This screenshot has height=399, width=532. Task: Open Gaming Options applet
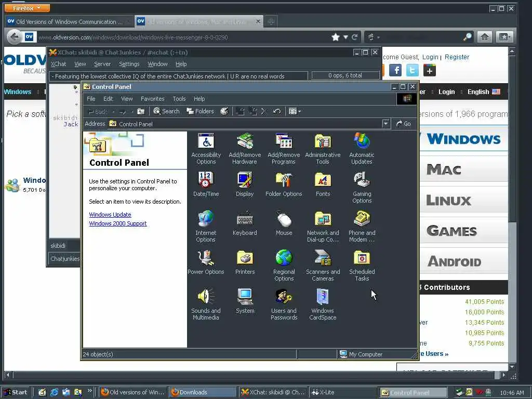coord(362,187)
